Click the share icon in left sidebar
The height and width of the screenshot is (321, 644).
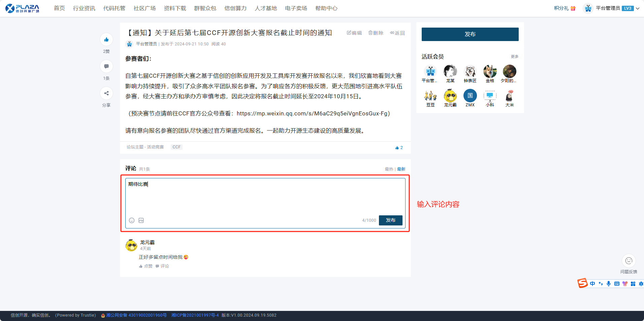106,94
